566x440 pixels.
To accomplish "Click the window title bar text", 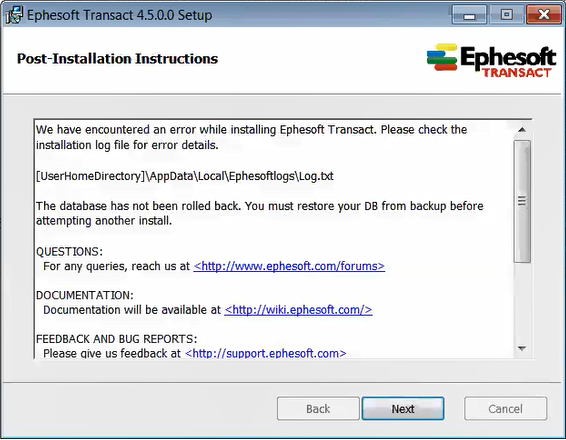I will (x=119, y=15).
